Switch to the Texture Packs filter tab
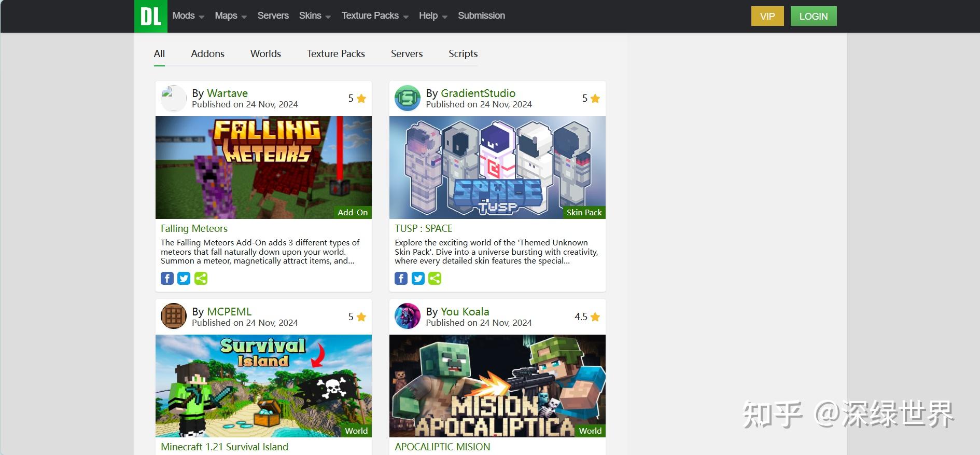The width and height of the screenshot is (980, 455). tap(335, 53)
